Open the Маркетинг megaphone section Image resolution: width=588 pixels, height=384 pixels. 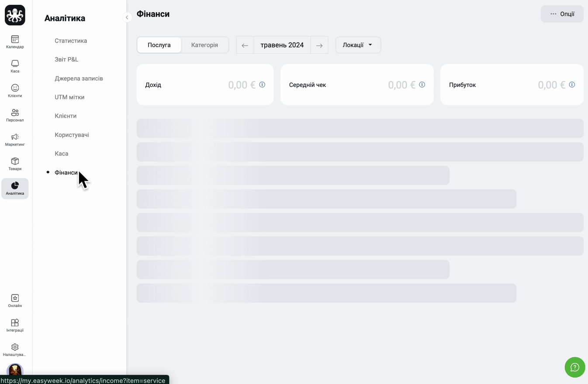point(15,140)
